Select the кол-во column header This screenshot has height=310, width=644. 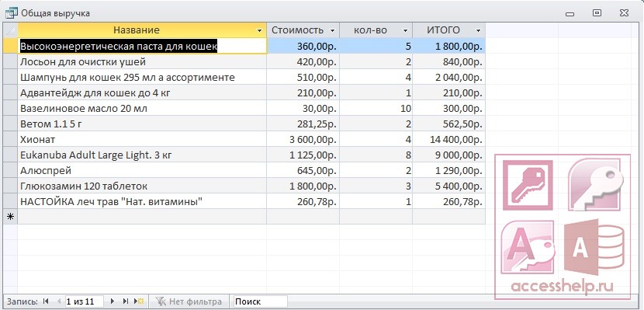376,30
